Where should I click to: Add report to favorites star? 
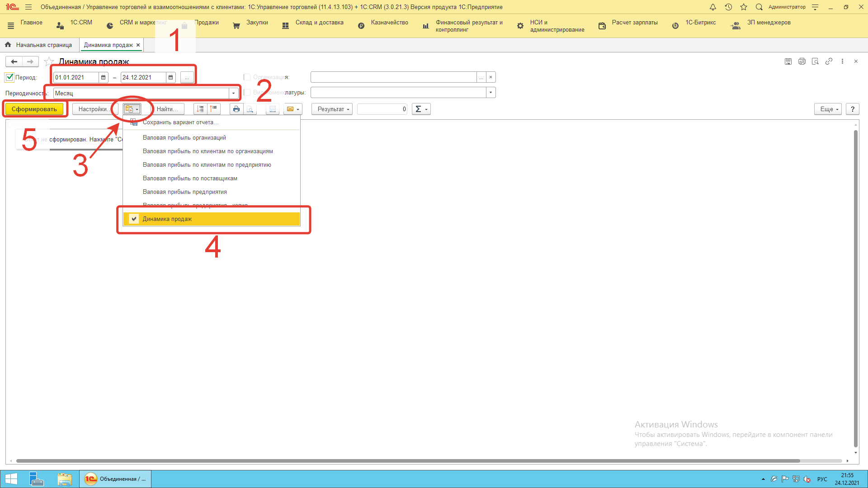(49, 61)
